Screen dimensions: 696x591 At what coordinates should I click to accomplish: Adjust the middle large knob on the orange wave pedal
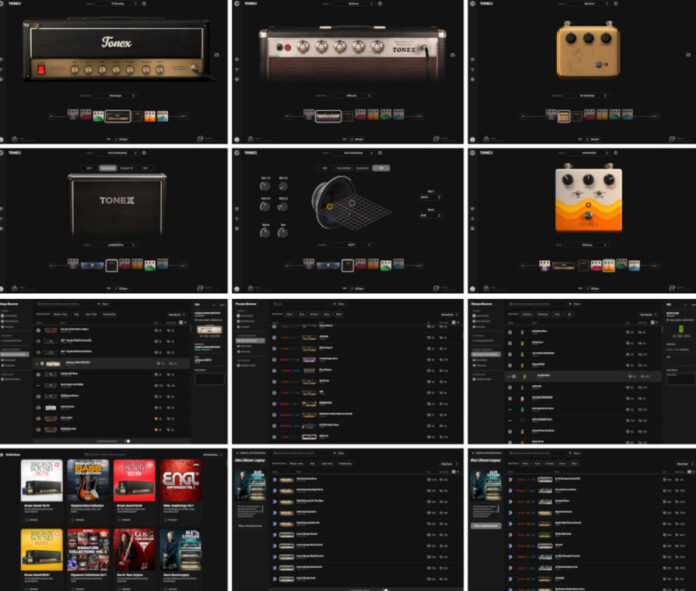(x=588, y=179)
